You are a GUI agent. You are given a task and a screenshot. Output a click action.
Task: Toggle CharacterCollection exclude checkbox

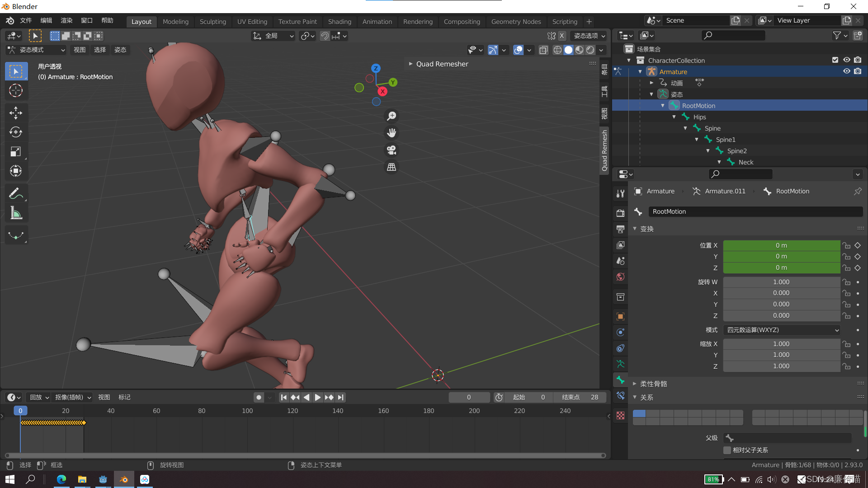[x=835, y=60]
